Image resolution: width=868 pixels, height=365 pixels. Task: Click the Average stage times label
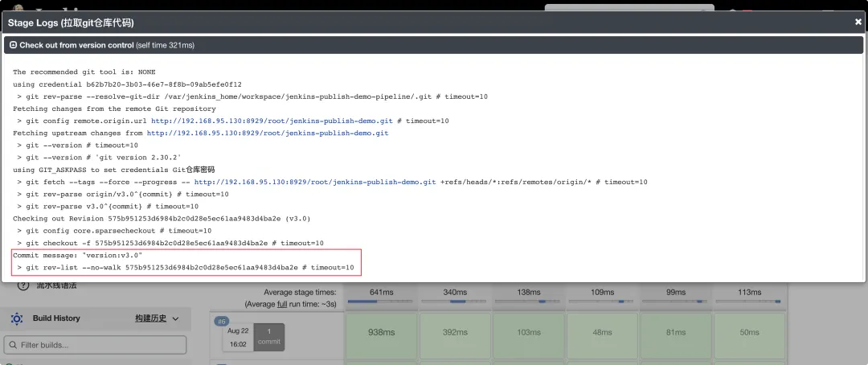(x=300, y=293)
